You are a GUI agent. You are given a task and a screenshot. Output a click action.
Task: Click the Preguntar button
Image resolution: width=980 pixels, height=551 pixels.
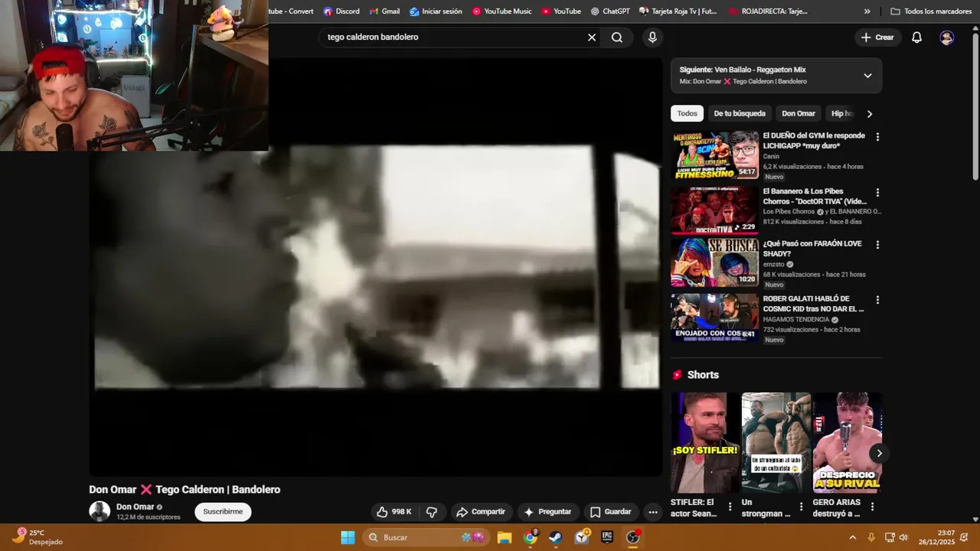tap(547, 512)
